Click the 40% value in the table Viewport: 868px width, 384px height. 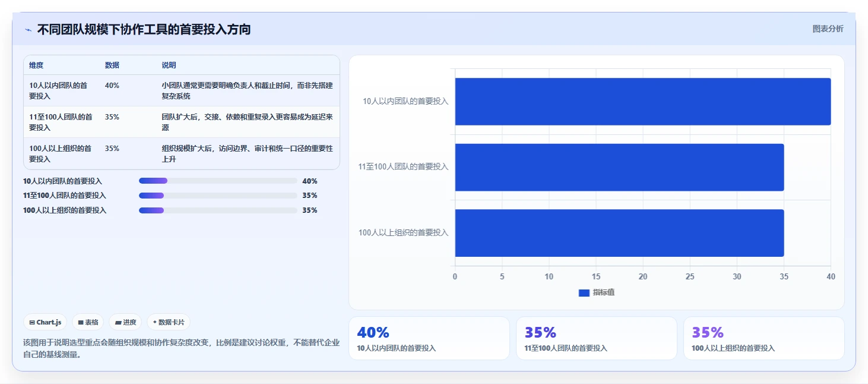tap(112, 86)
